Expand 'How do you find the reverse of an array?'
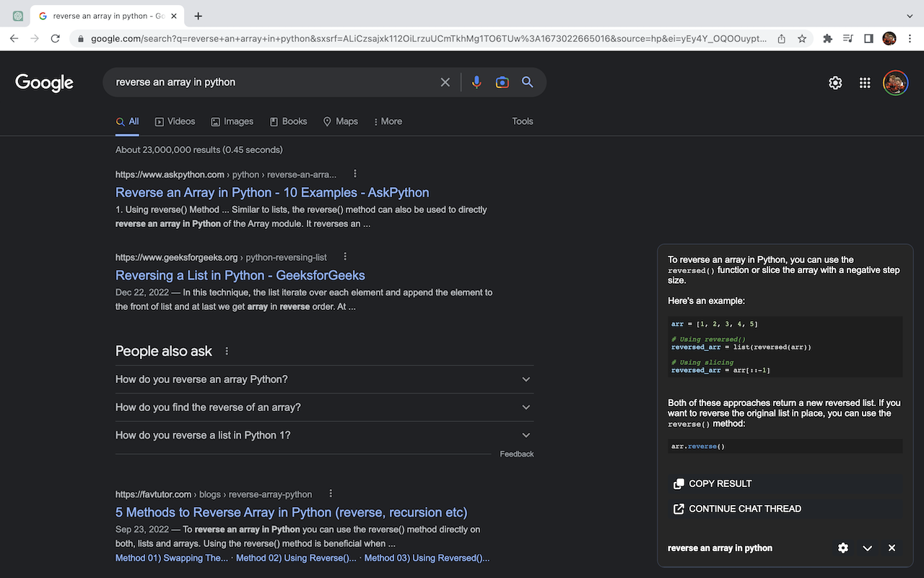Viewport: 924px width, 578px height. pos(325,407)
